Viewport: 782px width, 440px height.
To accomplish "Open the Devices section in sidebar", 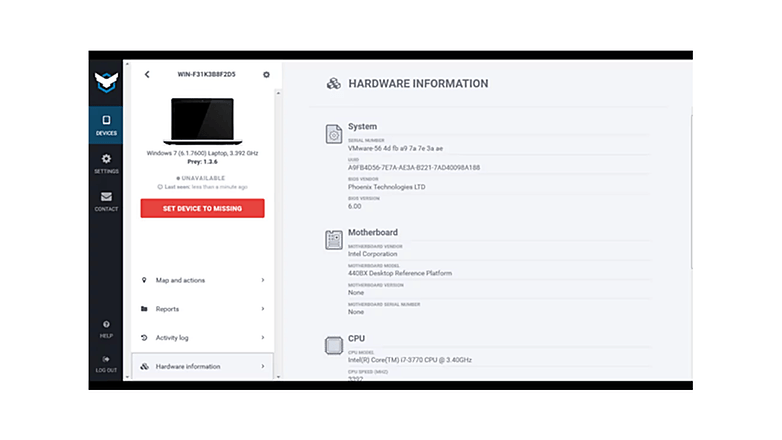I will click(106, 125).
